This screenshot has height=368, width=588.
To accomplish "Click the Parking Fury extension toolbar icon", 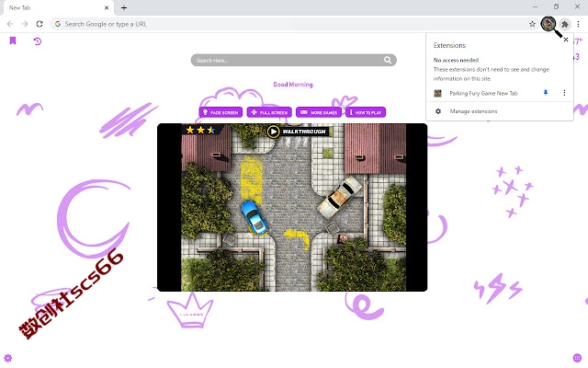I will (548, 24).
